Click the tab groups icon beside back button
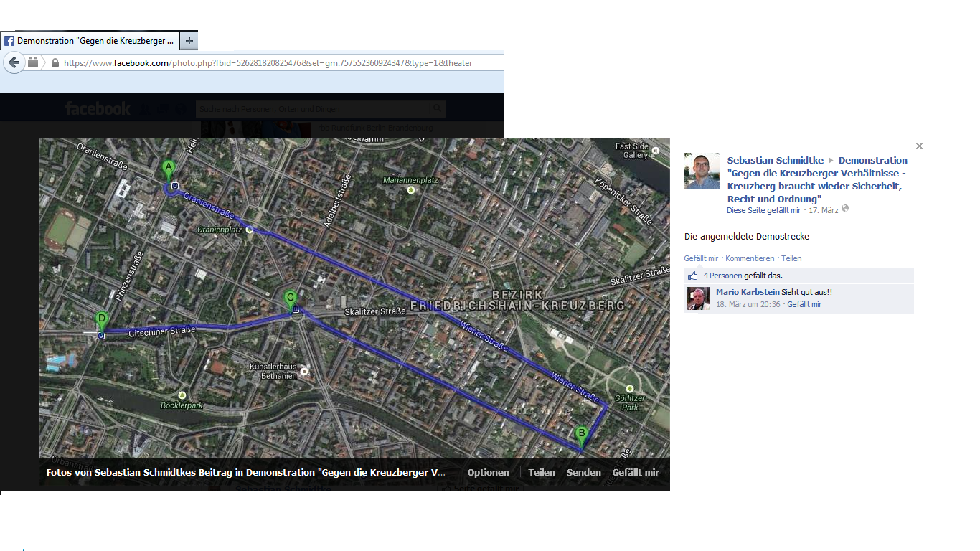 tap(33, 62)
